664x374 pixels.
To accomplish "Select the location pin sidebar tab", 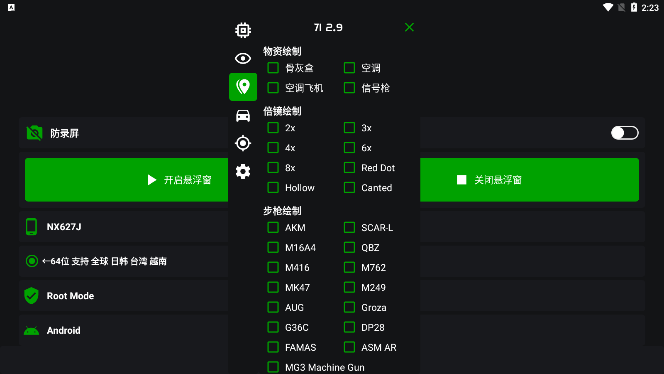I will tap(243, 87).
